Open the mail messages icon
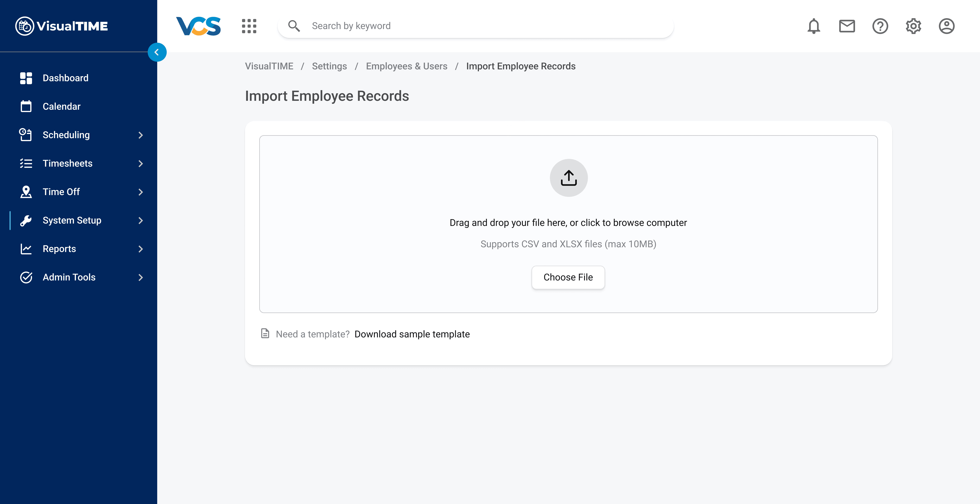 tap(847, 26)
